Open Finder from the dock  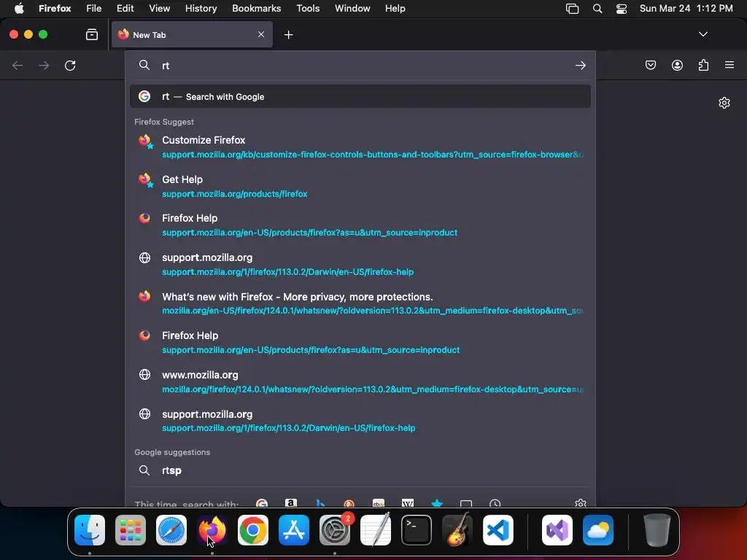tap(90, 530)
